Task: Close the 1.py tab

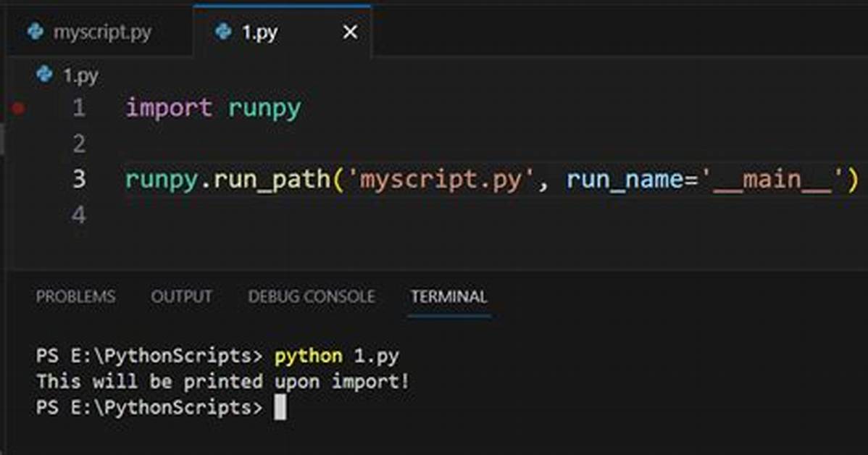Action: (x=350, y=32)
